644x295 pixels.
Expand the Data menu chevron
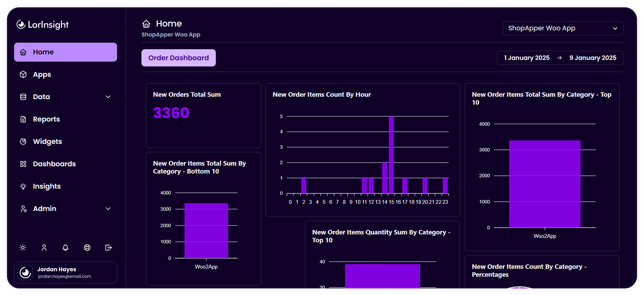(x=108, y=97)
